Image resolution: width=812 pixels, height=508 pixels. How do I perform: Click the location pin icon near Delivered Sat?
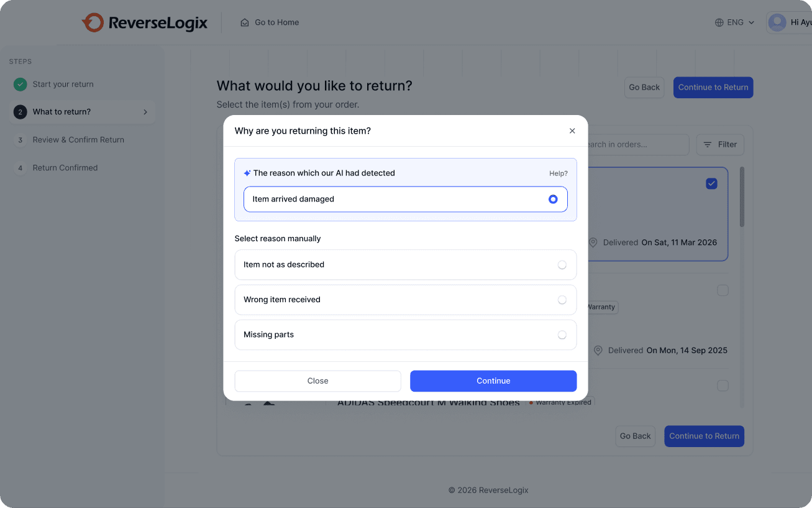pos(593,242)
